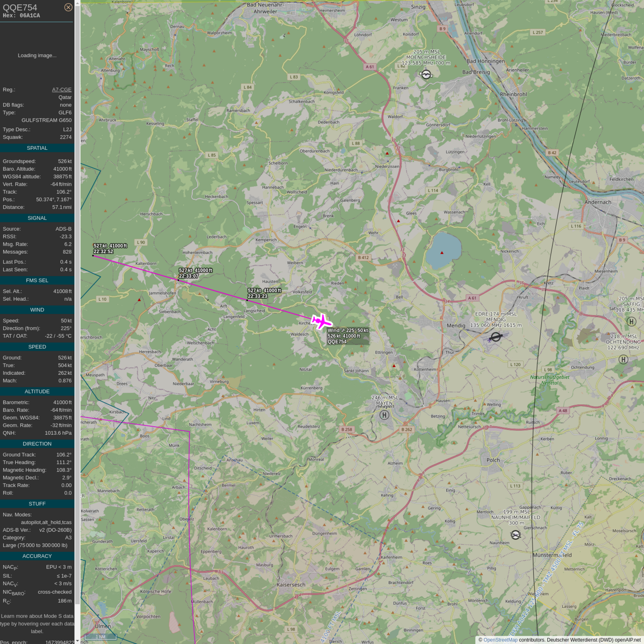The width and height of the screenshot is (644, 644).
Task: Click the Loading image photo placeholder
Action: point(37,55)
